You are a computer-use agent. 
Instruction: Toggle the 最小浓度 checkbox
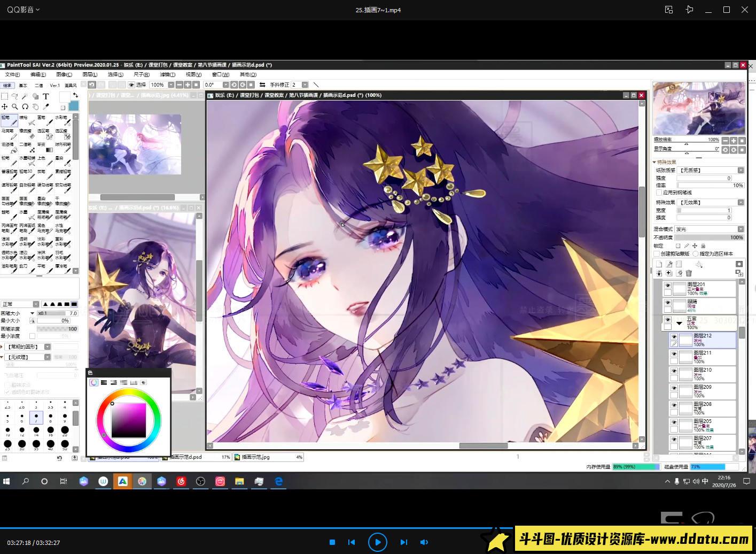[32, 336]
